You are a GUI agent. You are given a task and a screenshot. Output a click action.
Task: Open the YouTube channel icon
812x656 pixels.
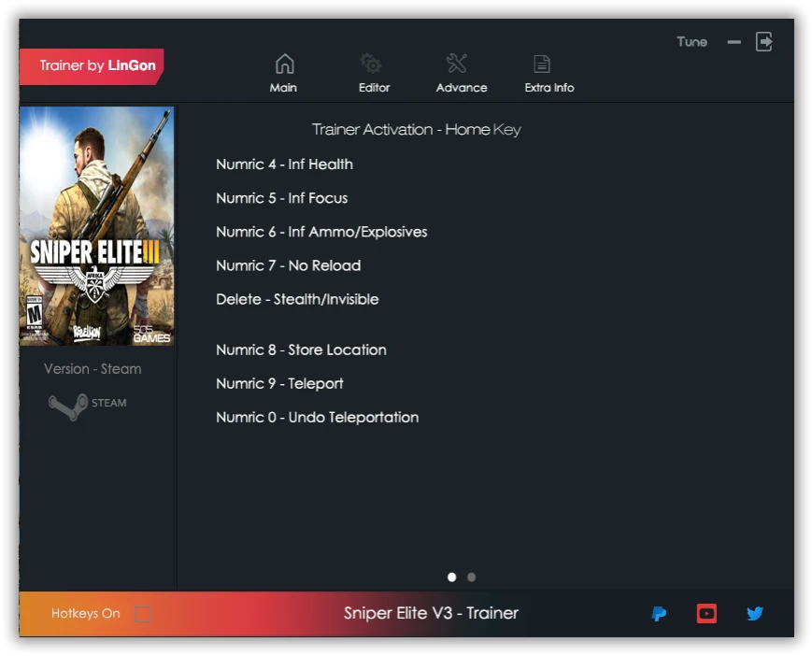706,614
